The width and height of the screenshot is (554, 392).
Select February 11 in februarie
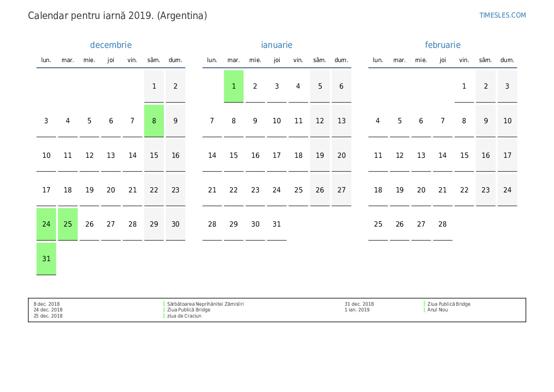[x=378, y=155]
